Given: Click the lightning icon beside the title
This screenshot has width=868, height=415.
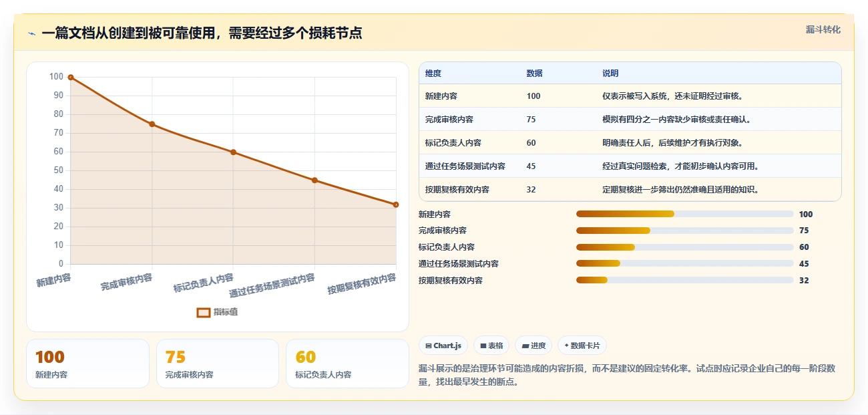Looking at the screenshot, I should [31, 33].
